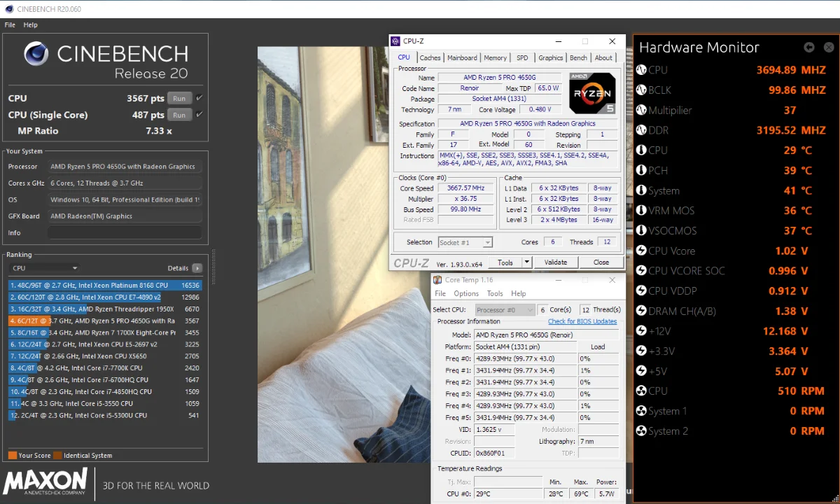Open the Cinebench File menu

tap(10, 25)
